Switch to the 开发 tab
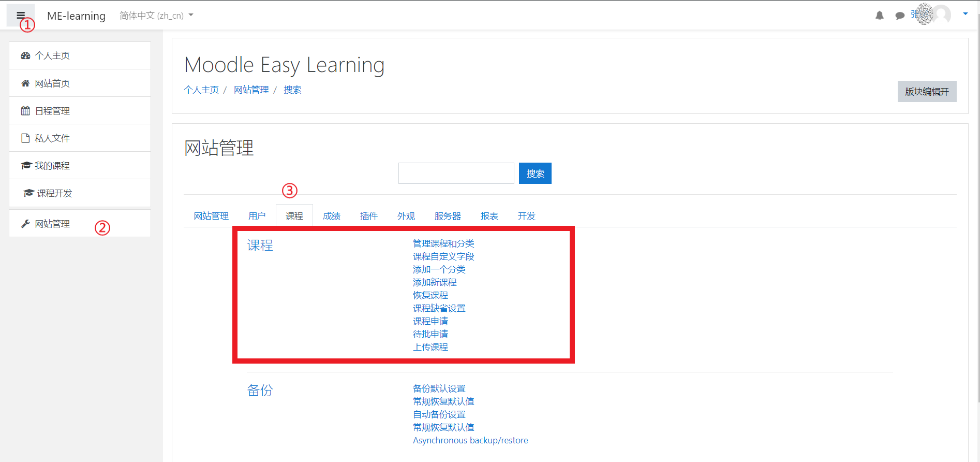 [527, 216]
